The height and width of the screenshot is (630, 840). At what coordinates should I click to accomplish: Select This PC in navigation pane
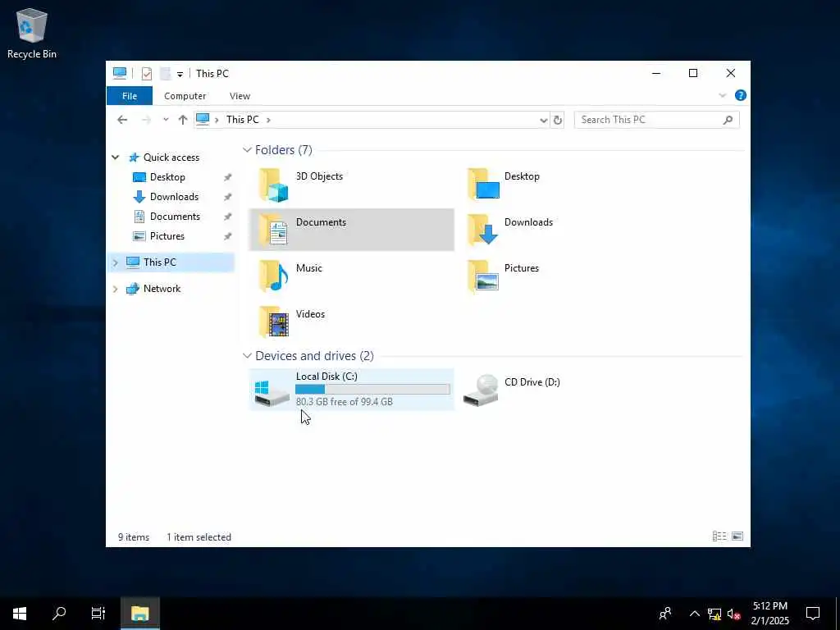coord(160,262)
